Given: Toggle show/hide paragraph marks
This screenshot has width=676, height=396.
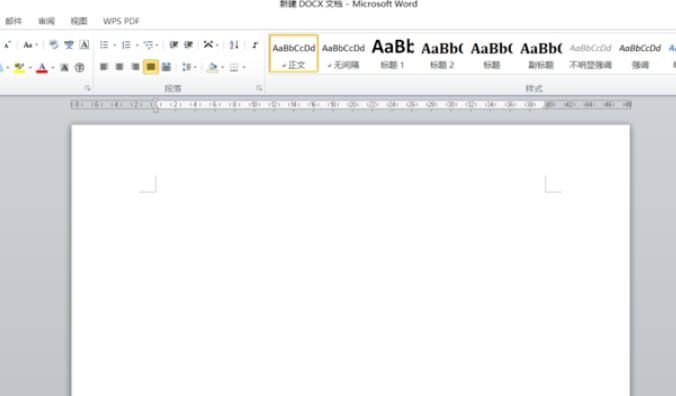Looking at the screenshot, I should point(255,45).
